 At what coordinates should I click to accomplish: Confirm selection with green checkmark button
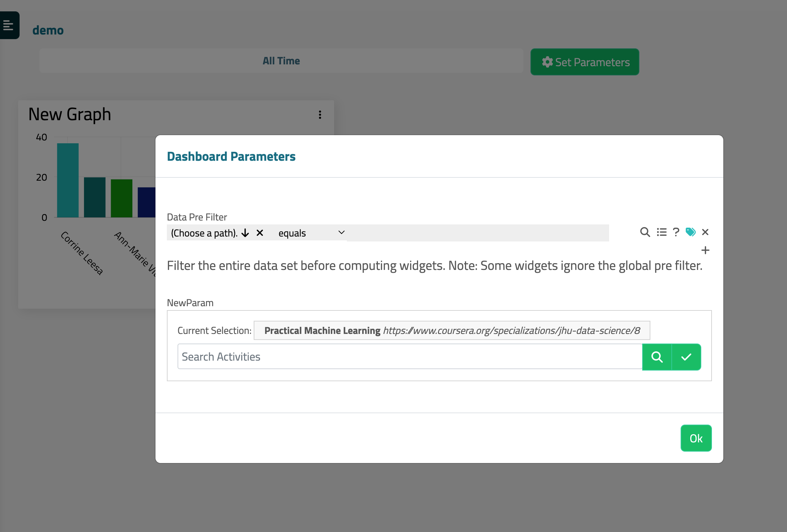click(x=686, y=357)
